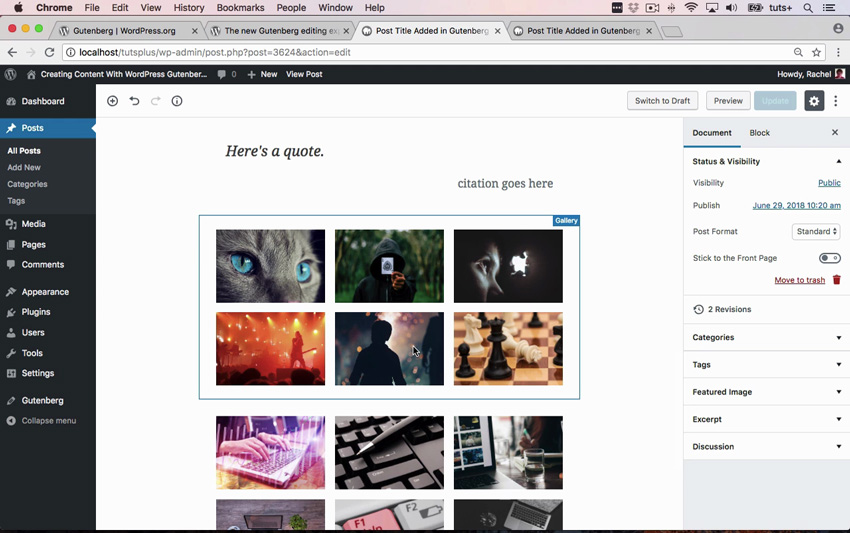The width and height of the screenshot is (850, 533).
Task: Close the settings sidebar with X
Action: click(835, 133)
